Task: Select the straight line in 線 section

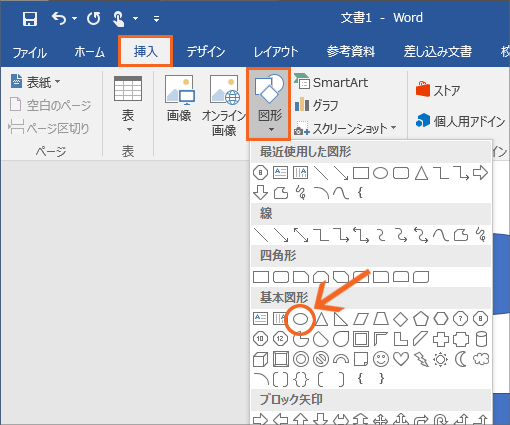Action: click(x=261, y=235)
